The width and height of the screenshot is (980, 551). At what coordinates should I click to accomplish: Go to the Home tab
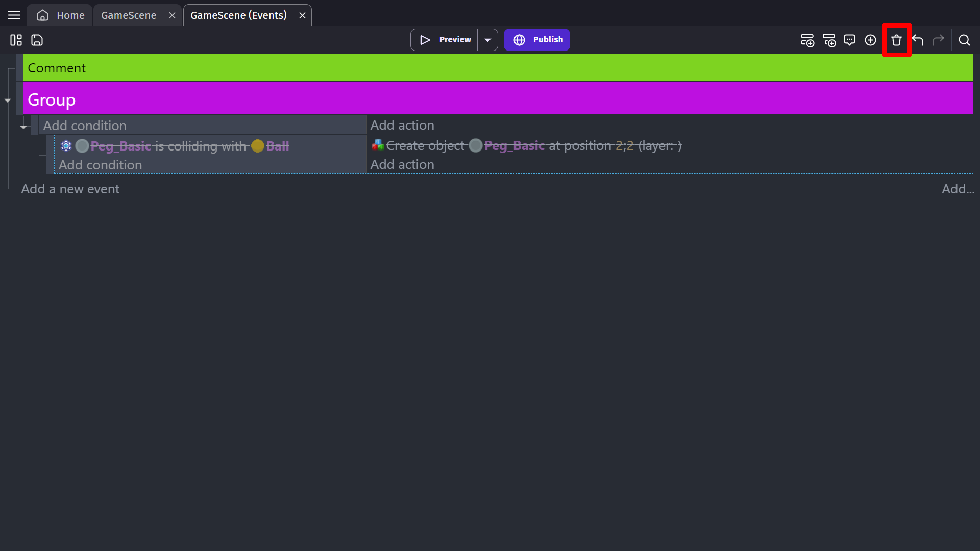60,15
